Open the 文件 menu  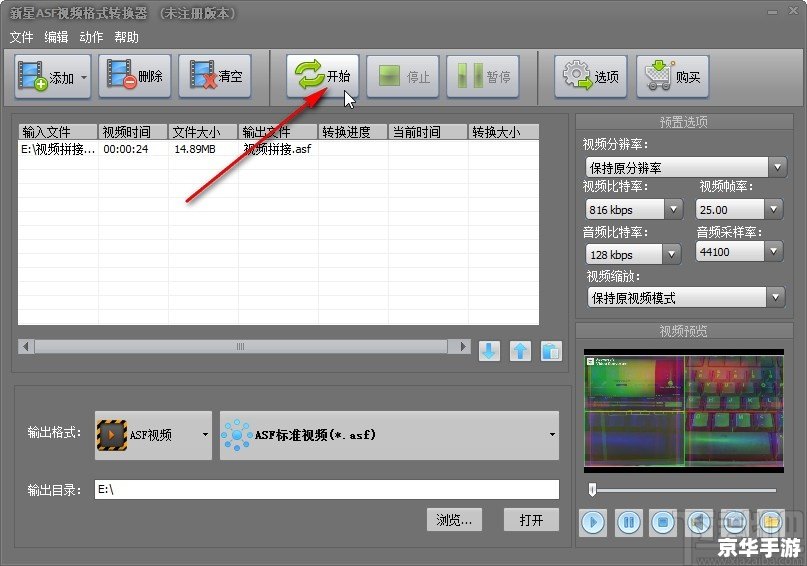(x=21, y=37)
